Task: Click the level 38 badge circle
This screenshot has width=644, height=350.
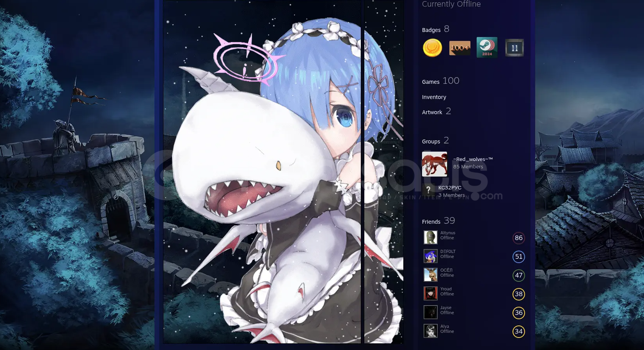Action: pos(519,294)
